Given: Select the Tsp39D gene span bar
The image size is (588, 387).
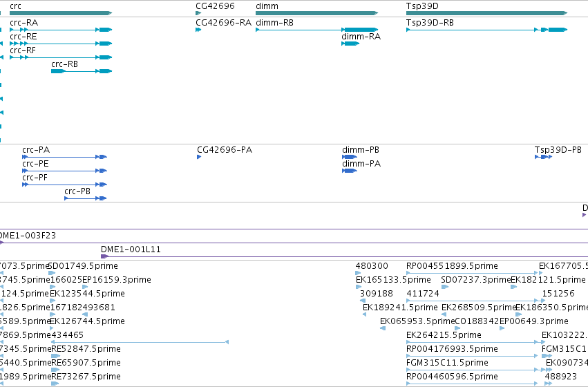Looking at the screenshot, I should pyautogui.click(x=486, y=13).
